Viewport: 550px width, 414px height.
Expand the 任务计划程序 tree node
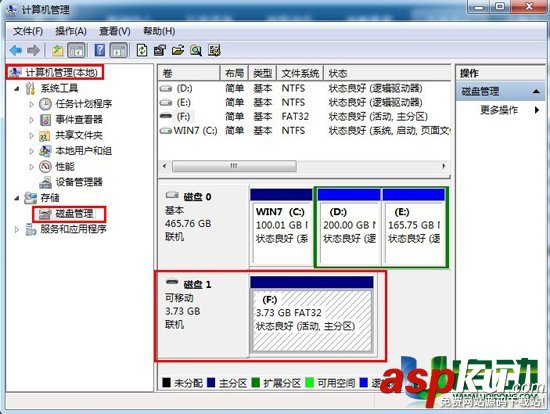[32, 104]
